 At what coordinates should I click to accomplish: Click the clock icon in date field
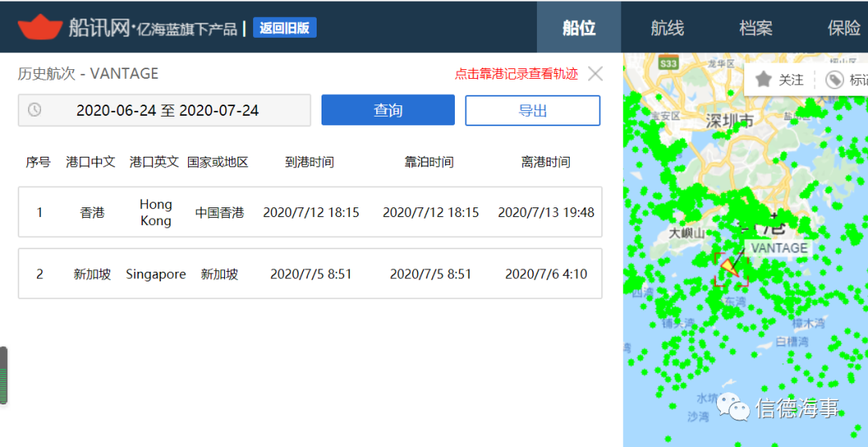[35, 110]
